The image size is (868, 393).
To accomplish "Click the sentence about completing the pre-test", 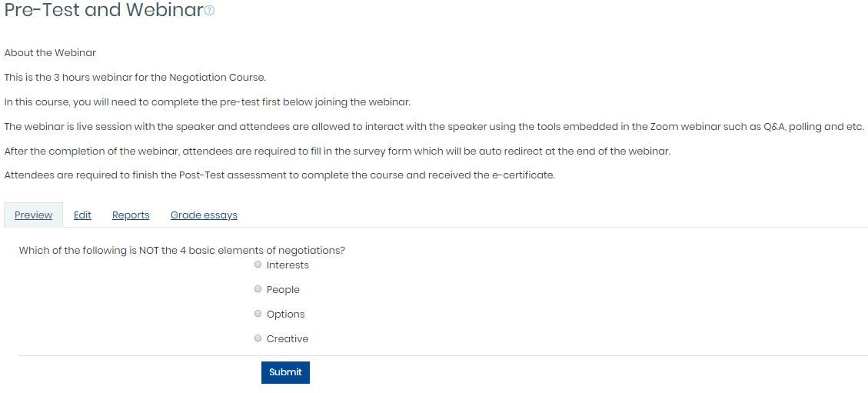I will [207, 102].
